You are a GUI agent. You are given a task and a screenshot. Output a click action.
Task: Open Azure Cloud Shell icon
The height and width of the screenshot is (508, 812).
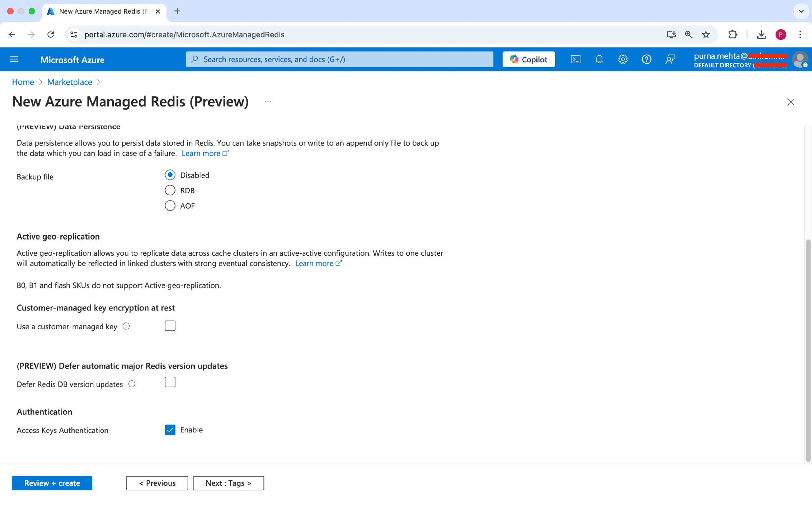point(575,59)
